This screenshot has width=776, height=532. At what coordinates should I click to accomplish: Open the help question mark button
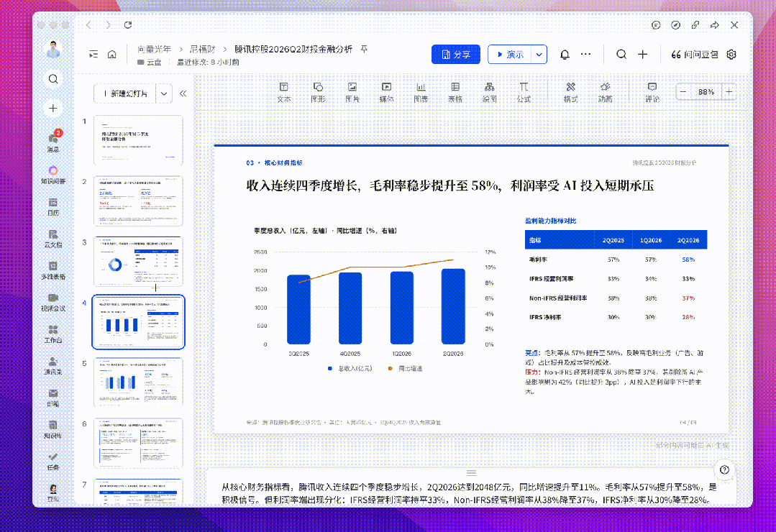tap(724, 469)
